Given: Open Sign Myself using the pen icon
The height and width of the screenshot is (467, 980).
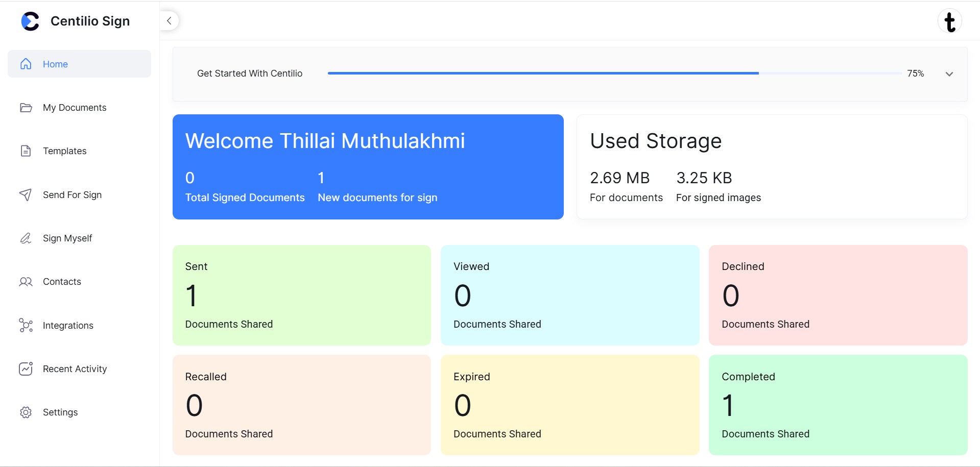Looking at the screenshot, I should click(26, 238).
